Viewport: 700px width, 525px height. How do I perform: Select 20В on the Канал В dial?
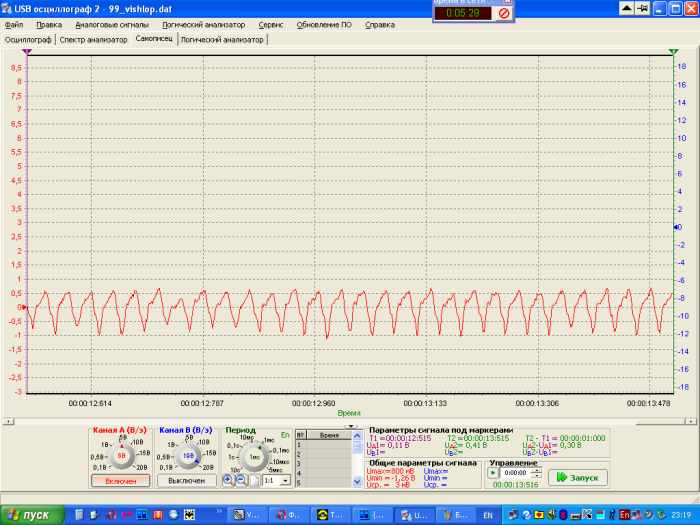[x=208, y=467]
